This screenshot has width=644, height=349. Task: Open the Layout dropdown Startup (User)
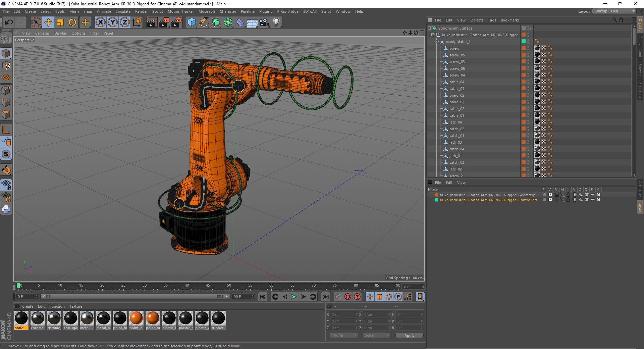[x=614, y=11]
